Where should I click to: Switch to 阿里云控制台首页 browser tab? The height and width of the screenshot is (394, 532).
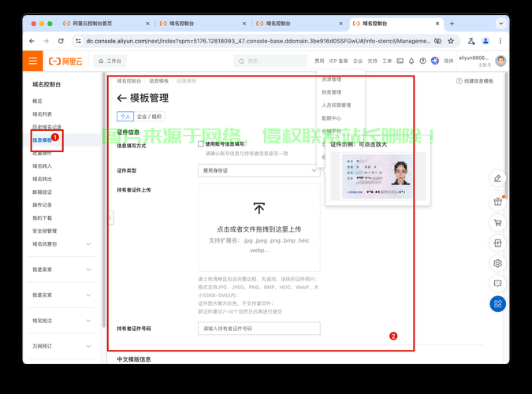pyautogui.click(x=106, y=24)
